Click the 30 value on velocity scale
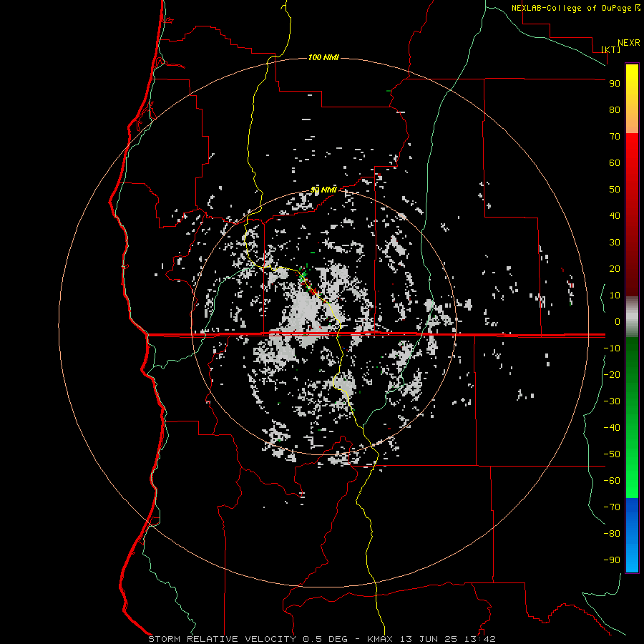The image size is (644, 644). pyautogui.click(x=615, y=243)
